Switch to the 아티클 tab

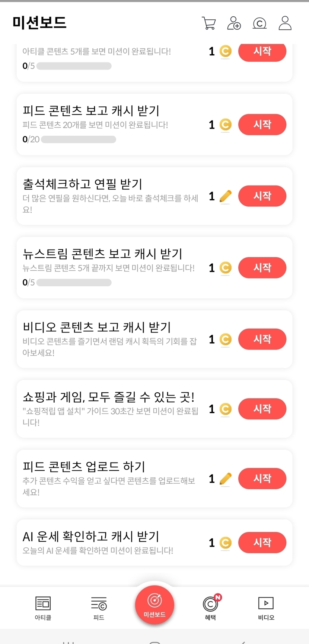[x=43, y=608]
